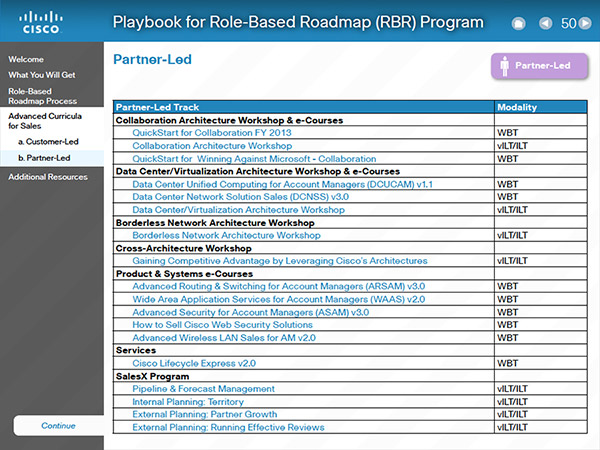The width and height of the screenshot is (600, 450).
Task: Click the Partner-Led page heading
Action: [152, 59]
